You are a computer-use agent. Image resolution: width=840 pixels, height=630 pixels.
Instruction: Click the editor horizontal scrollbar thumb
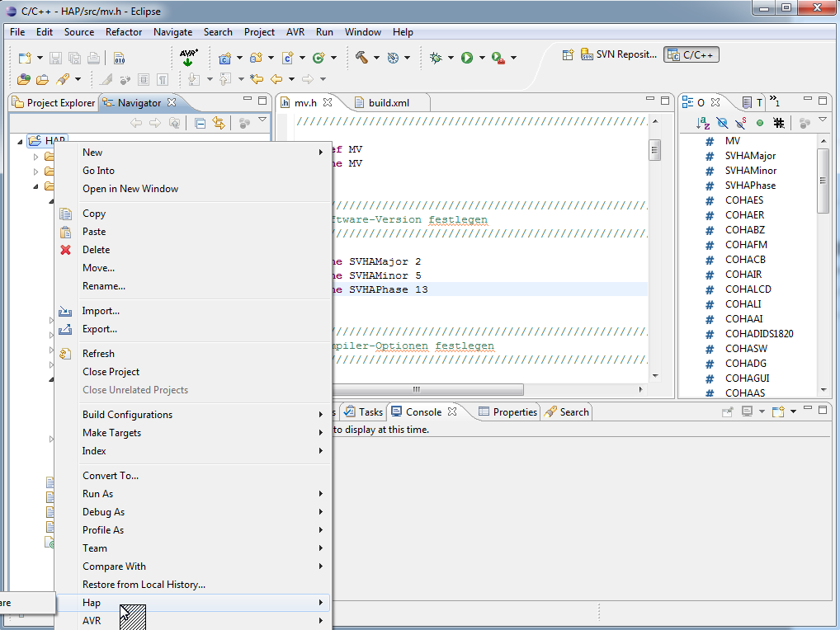point(416,390)
